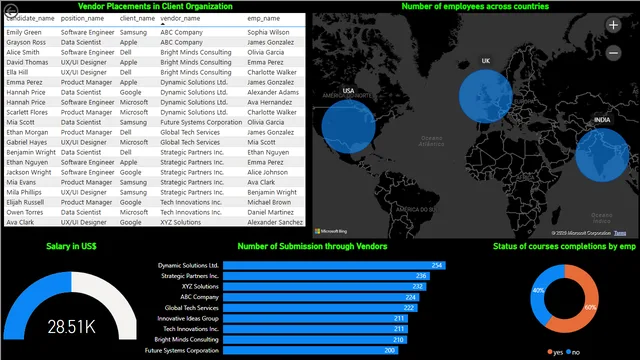This screenshot has width=640, height=360.
Task: Select ABC Company bar 224
Action: pos(321,297)
